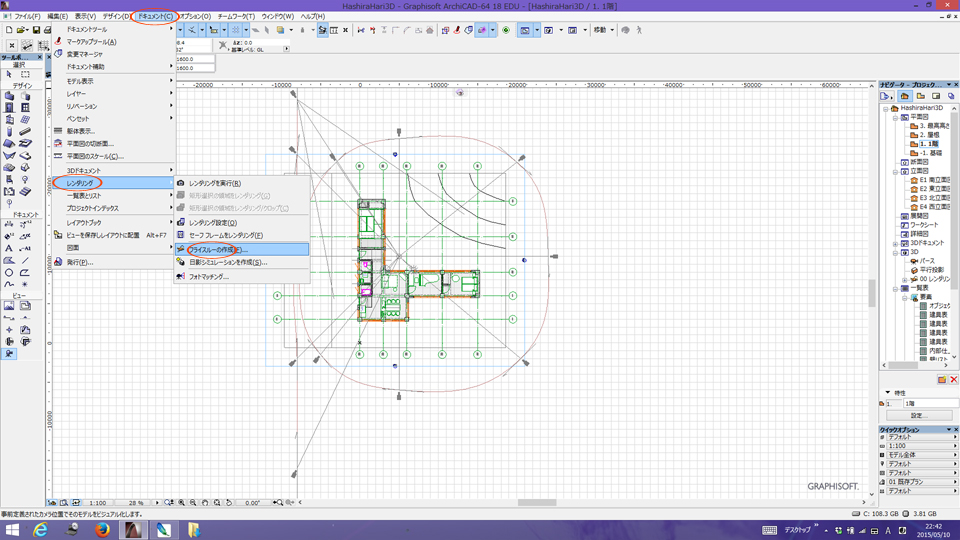Expand the ドキュメントツール submenu

click(x=114, y=29)
